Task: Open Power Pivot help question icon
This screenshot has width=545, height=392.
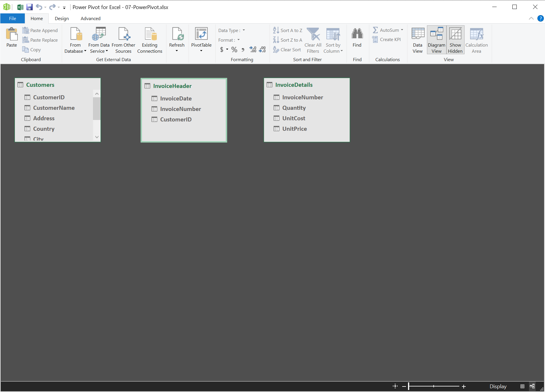Action: tap(540, 18)
